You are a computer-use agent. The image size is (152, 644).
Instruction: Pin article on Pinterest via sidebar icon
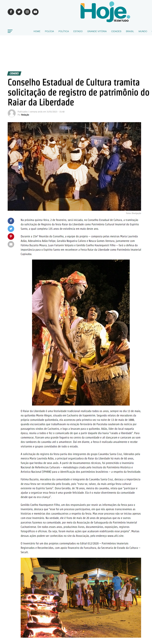[11, 237]
